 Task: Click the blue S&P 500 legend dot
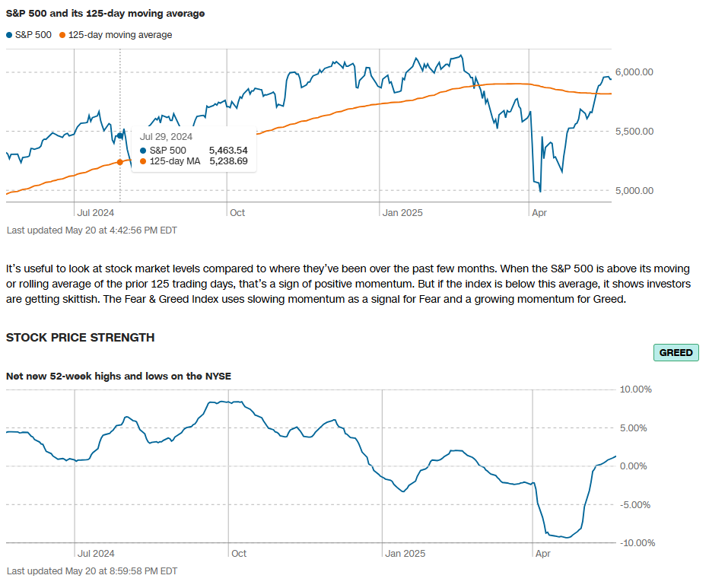pyautogui.click(x=9, y=35)
